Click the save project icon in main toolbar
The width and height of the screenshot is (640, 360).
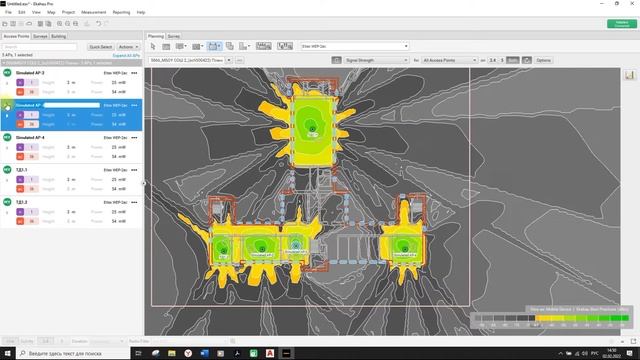pyautogui.click(x=13, y=24)
